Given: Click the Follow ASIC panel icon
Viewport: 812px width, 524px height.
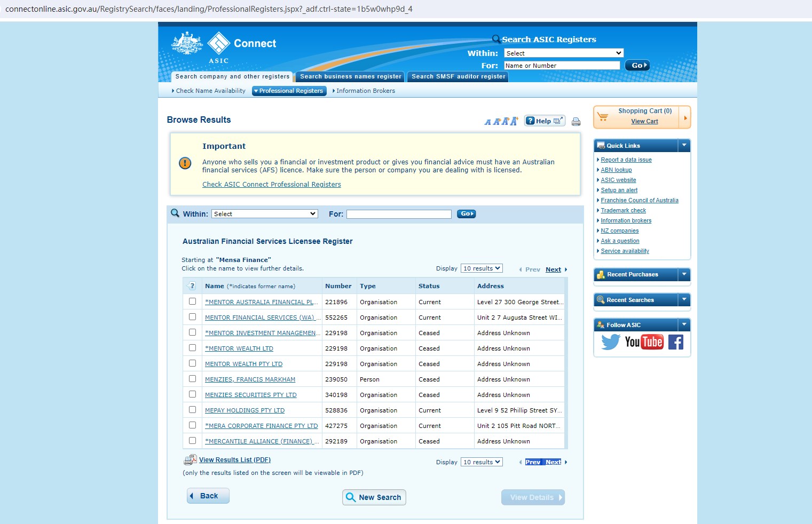Looking at the screenshot, I should tap(601, 324).
